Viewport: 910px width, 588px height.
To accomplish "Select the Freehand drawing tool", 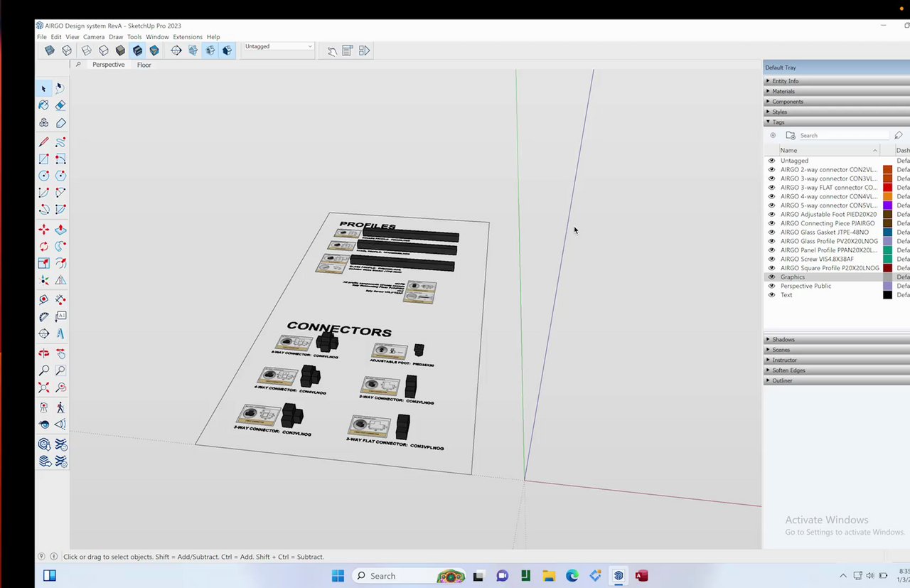I will (60, 142).
